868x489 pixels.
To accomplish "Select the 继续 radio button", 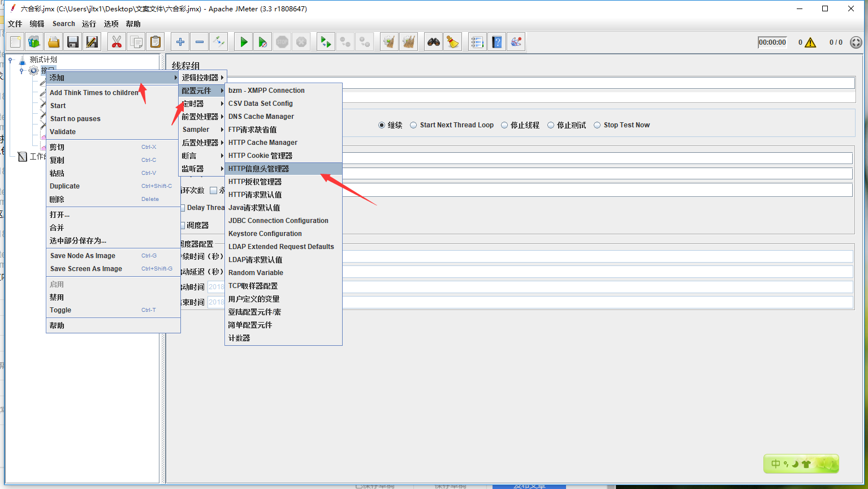I will [382, 125].
